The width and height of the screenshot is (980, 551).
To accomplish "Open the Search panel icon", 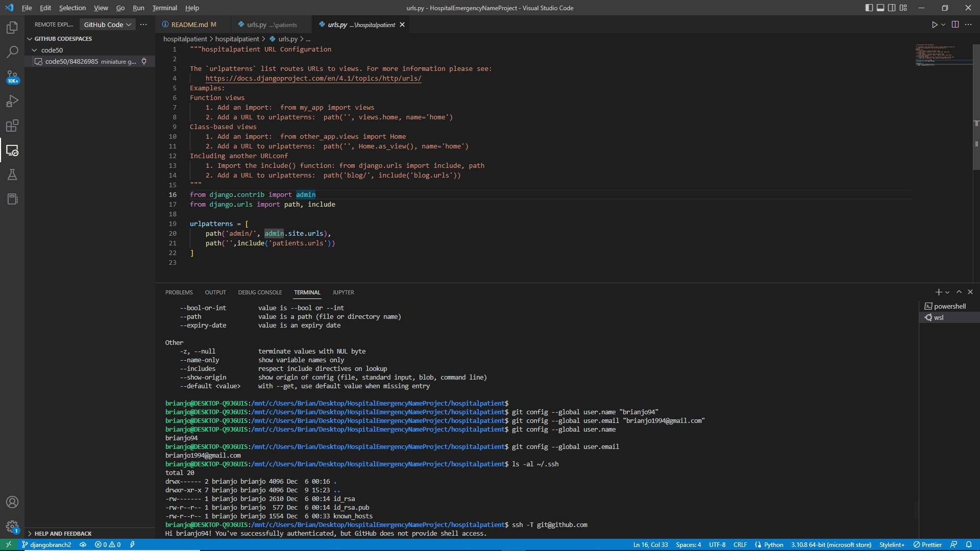I will click(x=12, y=52).
